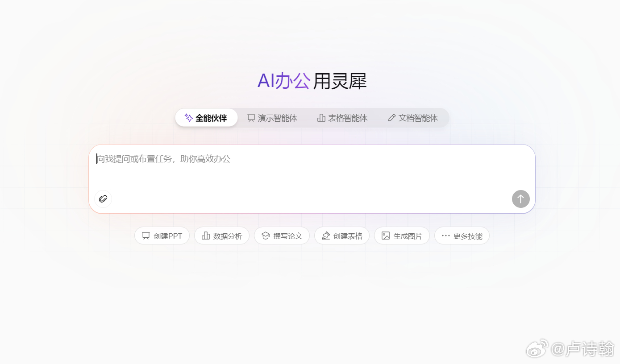The width and height of the screenshot is (620, 364).
Task: Select the 撰写论文 skill chip
Action: 282,236
